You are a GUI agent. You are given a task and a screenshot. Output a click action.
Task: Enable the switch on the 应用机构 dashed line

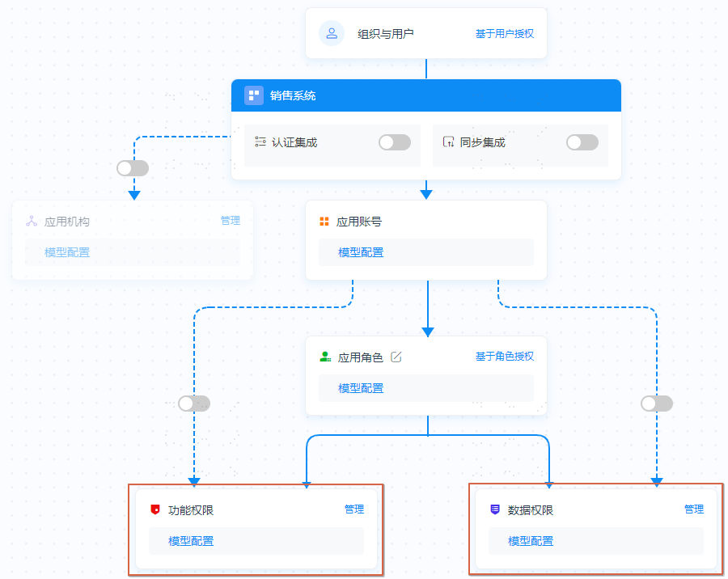point(133,168)
